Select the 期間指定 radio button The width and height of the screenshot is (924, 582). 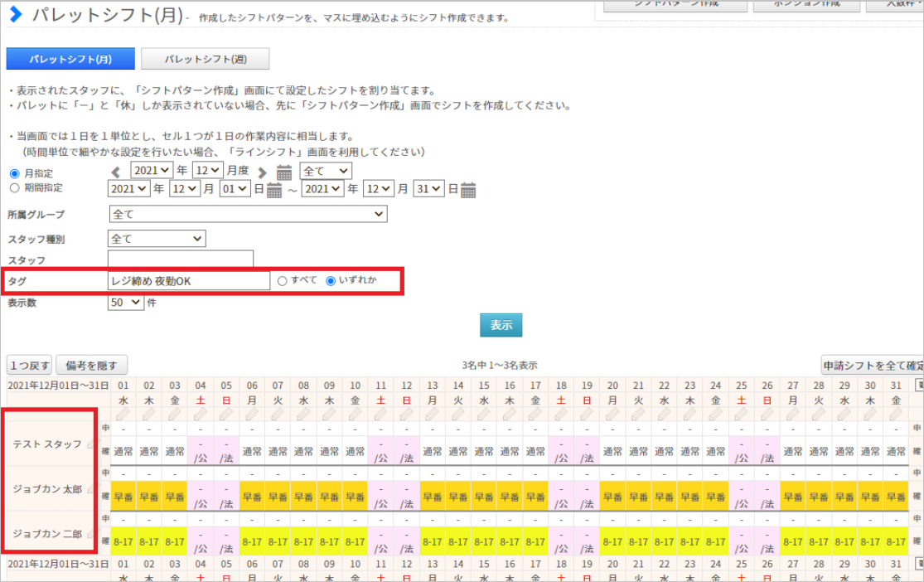14,188
